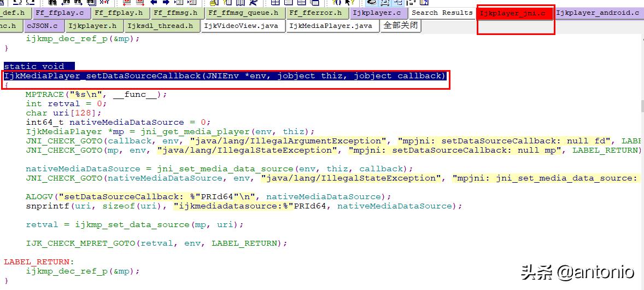Show the Search Results tab
This screenshot has height=290, width=644.
point(442,13)
